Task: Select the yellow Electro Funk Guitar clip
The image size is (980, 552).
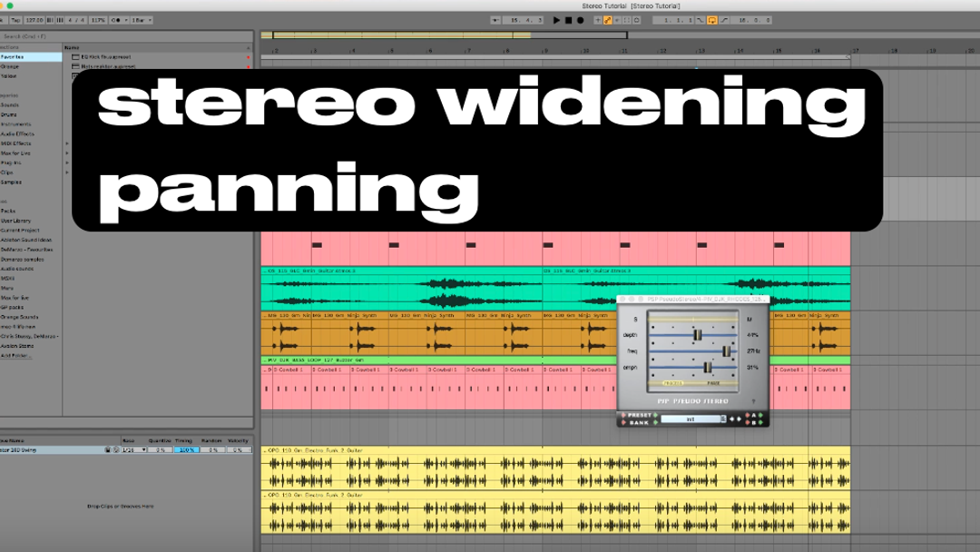Action: click(555, 472)
